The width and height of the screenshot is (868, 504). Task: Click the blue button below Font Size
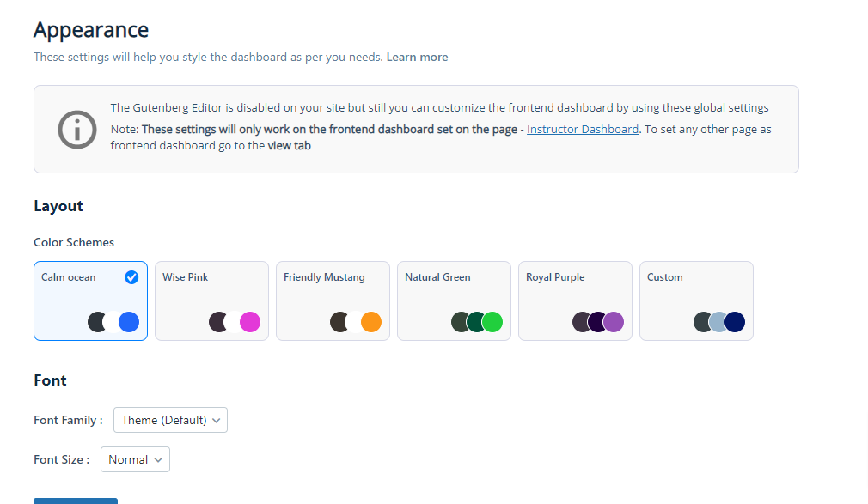coord(76,501)
